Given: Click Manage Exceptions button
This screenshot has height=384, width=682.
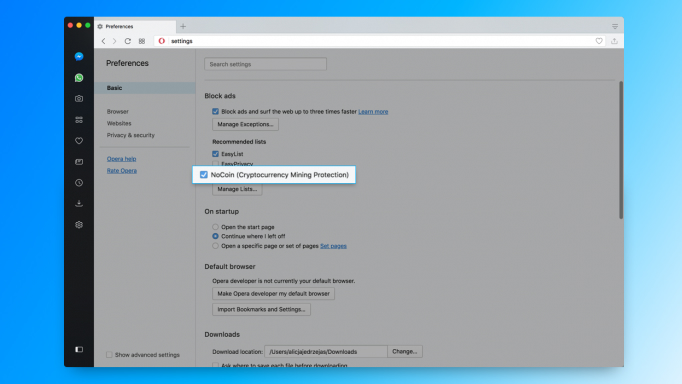Looking at the screenshot, I should [245, 124].
